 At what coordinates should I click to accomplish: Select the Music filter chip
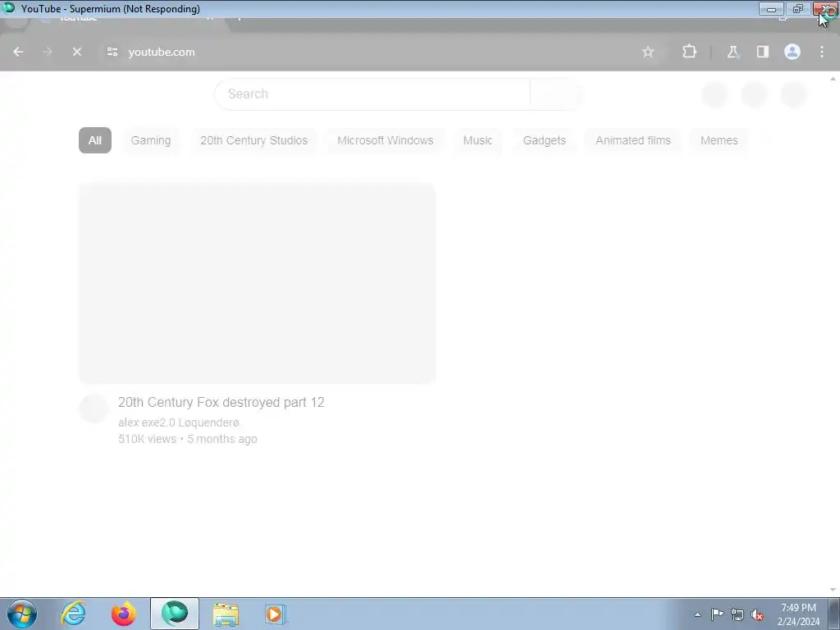[478, 140]
